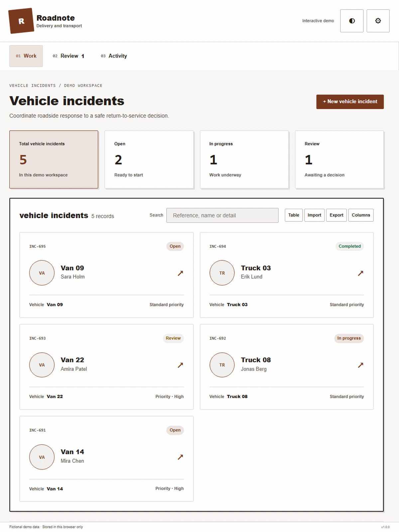Click driver name Amira Patel
Image resolution: width=399 pixels, height=532 pixels.
coord(74,369)
